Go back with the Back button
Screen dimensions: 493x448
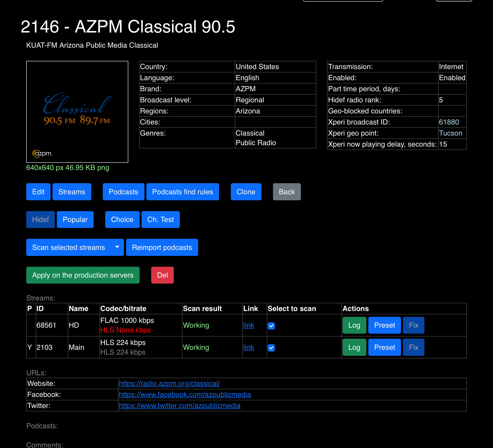point(287,192)
